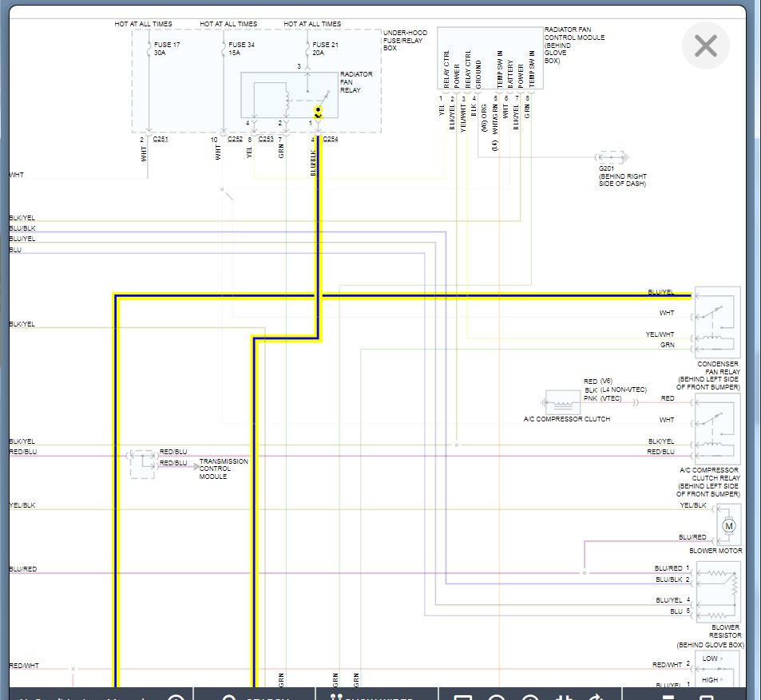The image size is (761, 700).
Task: Select the G201 ground symbol
Action: [612, 157]
